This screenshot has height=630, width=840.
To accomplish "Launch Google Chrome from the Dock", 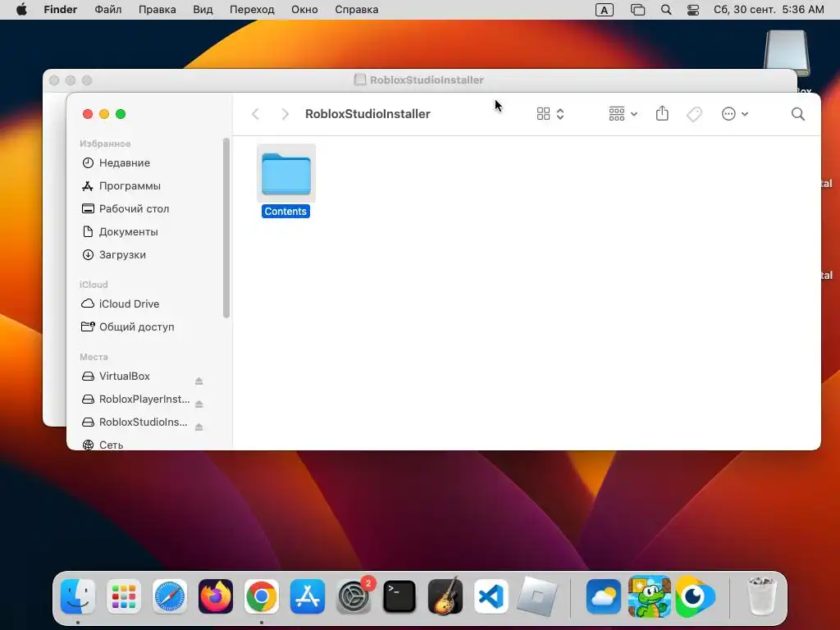I will pyautogui.click(x=262, y=596).
